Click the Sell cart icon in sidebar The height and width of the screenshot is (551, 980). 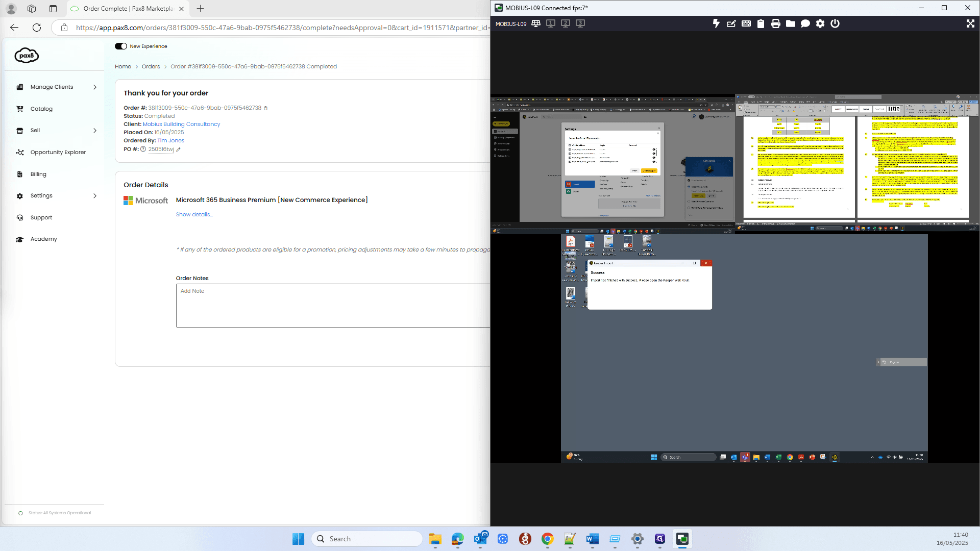20,131
